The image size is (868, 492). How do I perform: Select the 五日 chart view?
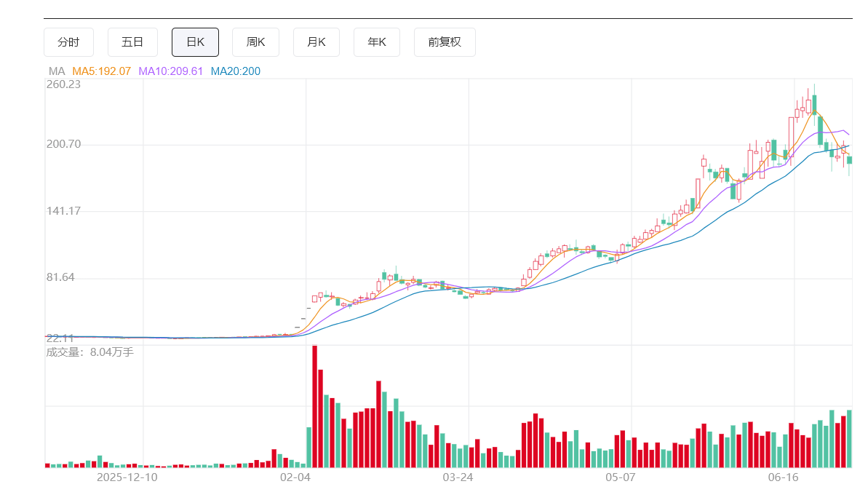tap(132, 42)
